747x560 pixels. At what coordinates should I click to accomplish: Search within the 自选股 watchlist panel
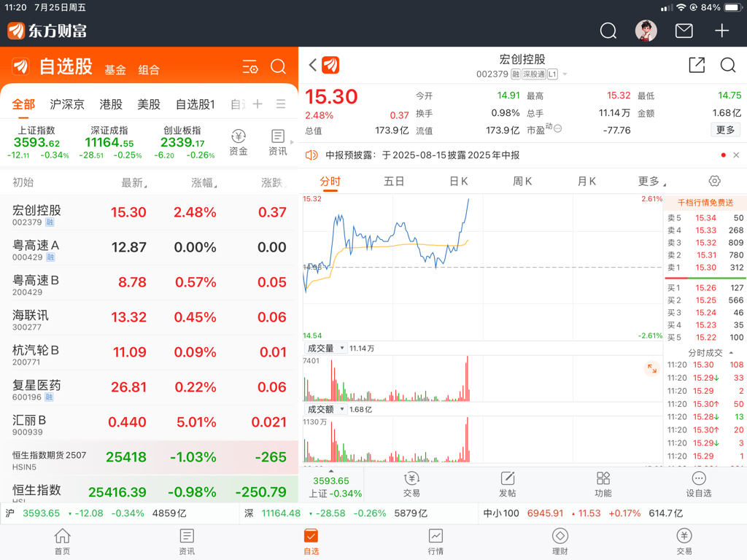[x=278, y=66]
